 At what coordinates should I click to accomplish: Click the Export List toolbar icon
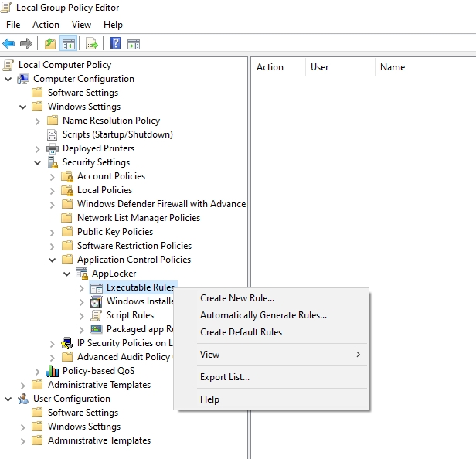click(x=92, y=43)
